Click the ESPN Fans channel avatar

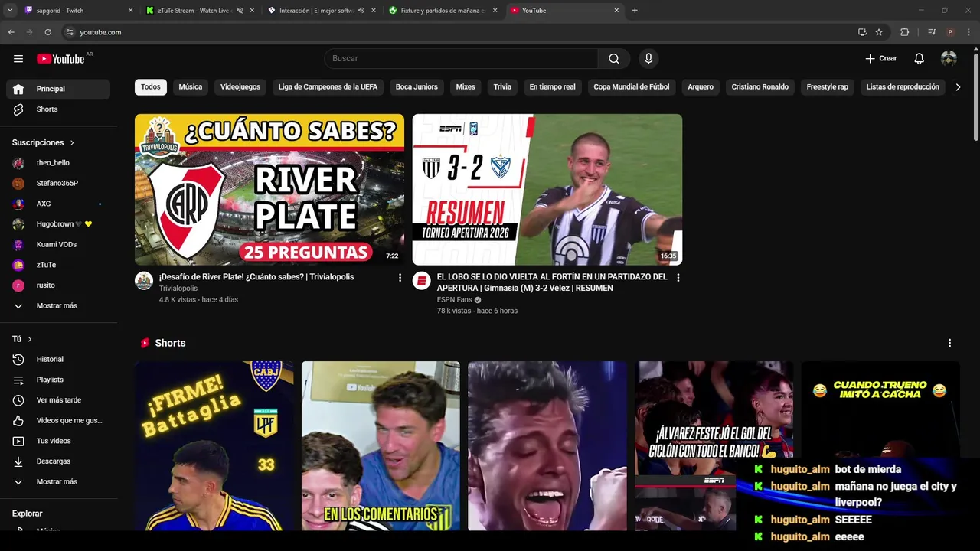421,280
